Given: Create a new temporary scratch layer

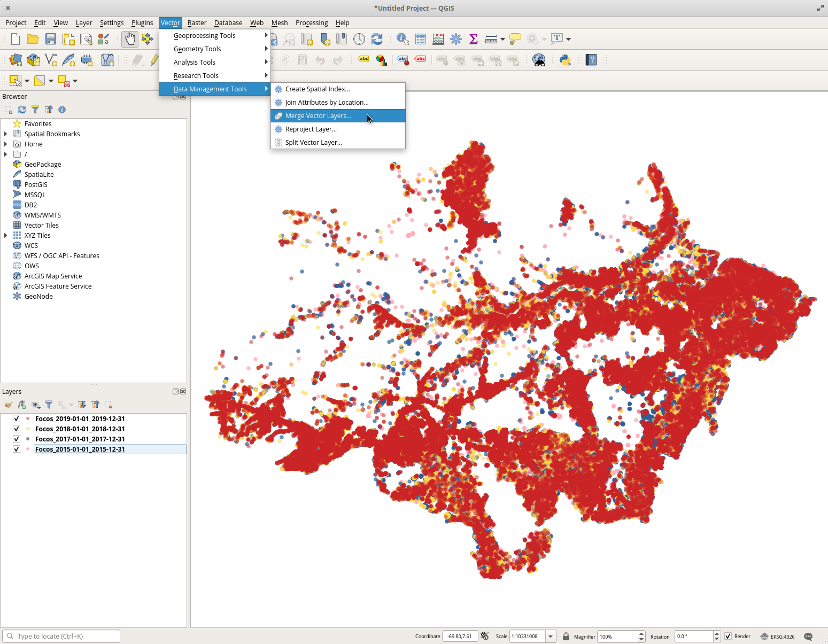Looking at the screenshot, I should coord(86,60).
